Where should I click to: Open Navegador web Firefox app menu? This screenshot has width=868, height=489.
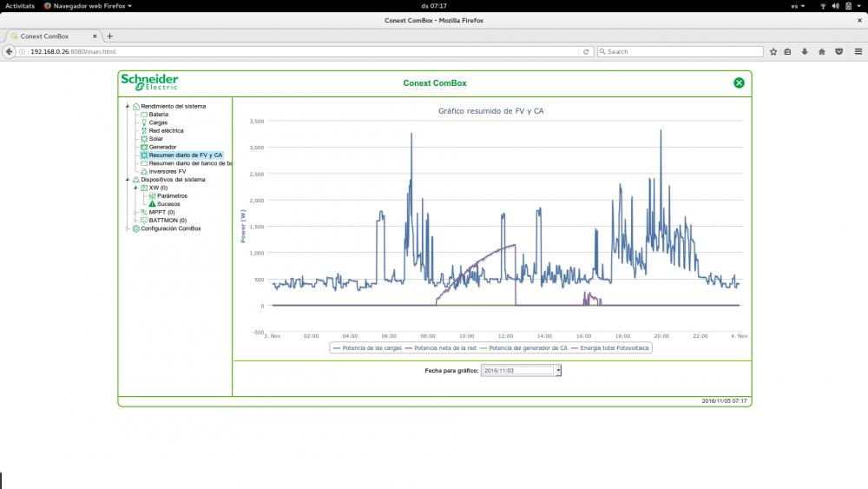(88, 6)
